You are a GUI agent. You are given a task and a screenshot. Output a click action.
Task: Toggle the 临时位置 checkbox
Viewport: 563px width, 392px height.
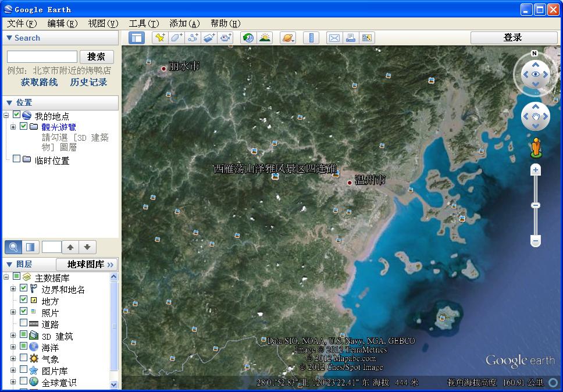(x=17, y=159)
